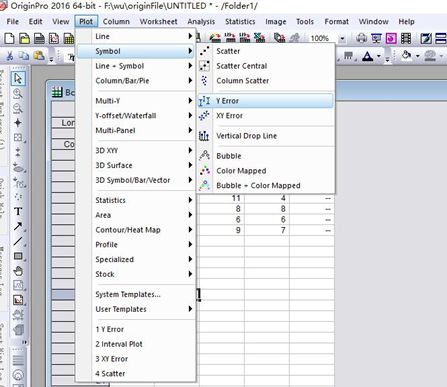Select the Arrow drawing tool

[x=18, y=226]
